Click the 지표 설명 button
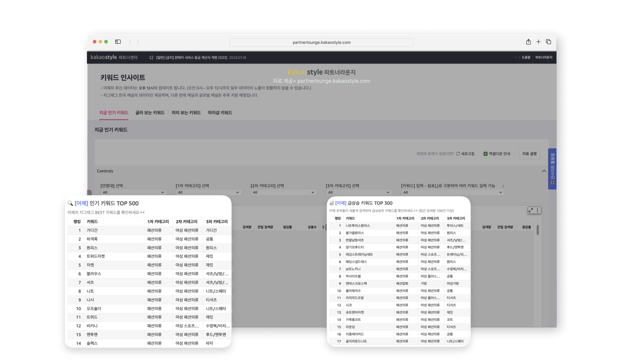Image resolution: width=644 pixels, height=362 pixels. point(529,154)
